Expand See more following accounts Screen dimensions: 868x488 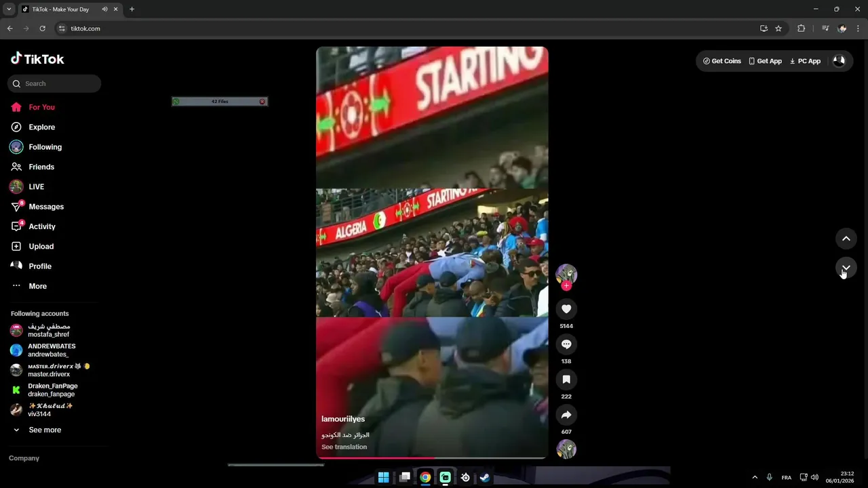[x=37, y=430]
